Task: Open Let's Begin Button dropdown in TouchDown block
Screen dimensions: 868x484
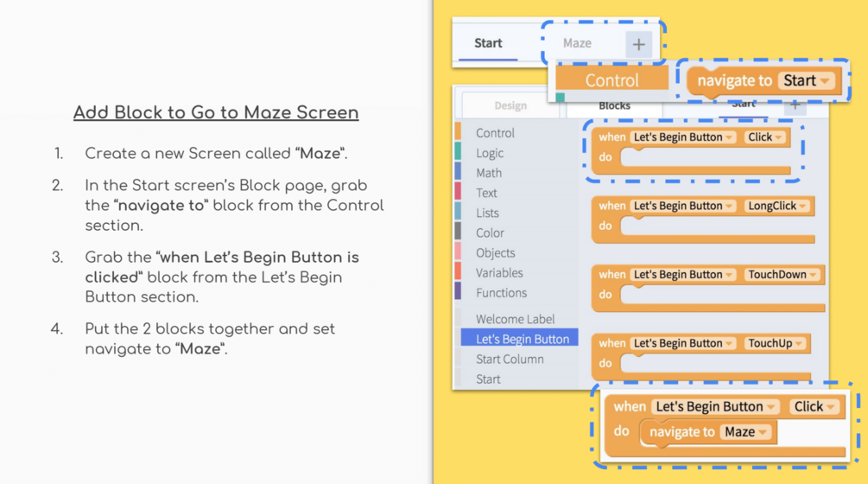Action: tap(683, 275)
